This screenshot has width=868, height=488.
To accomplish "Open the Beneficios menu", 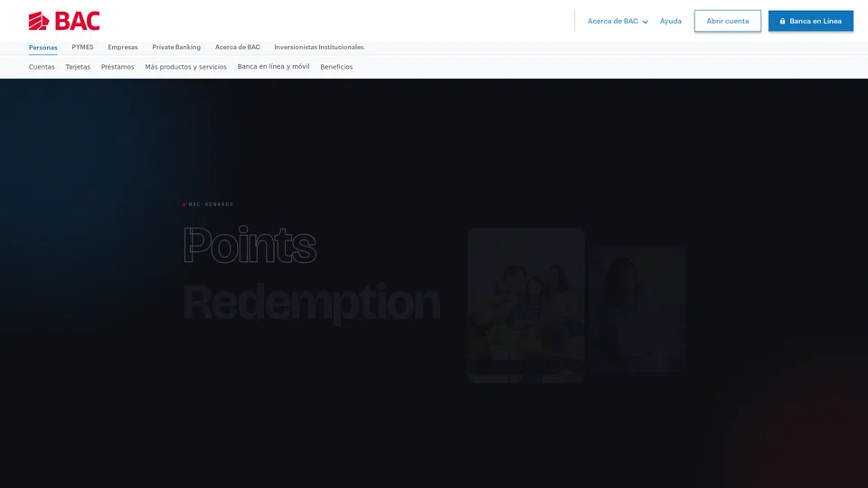I will tap(336, 67).
